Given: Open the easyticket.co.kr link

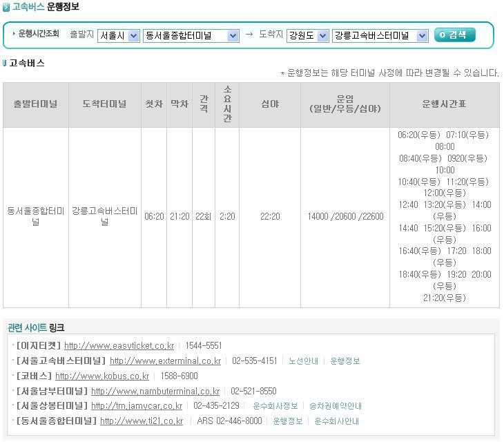Looking at the screenshot, I should (119, 345).
